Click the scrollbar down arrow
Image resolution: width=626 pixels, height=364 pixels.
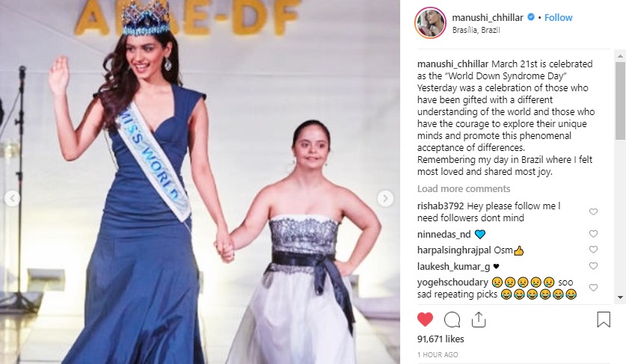coord(621,297)
